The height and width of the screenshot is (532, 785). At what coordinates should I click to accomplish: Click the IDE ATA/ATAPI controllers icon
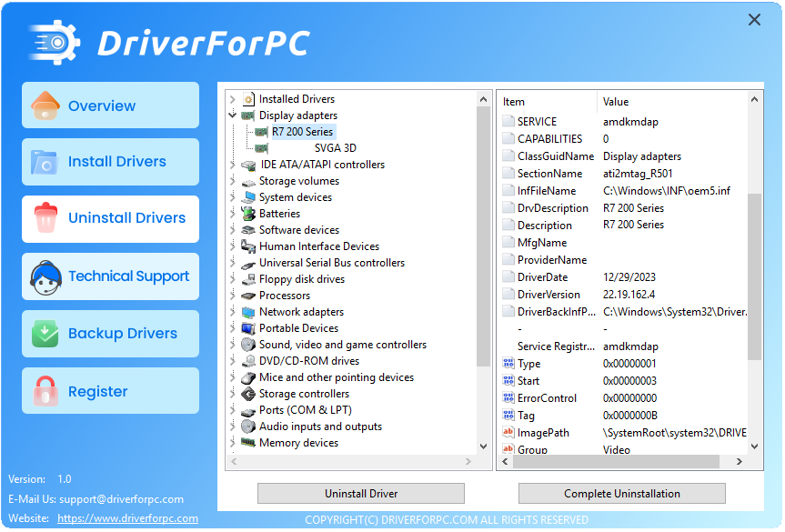(x=248, y=165)
